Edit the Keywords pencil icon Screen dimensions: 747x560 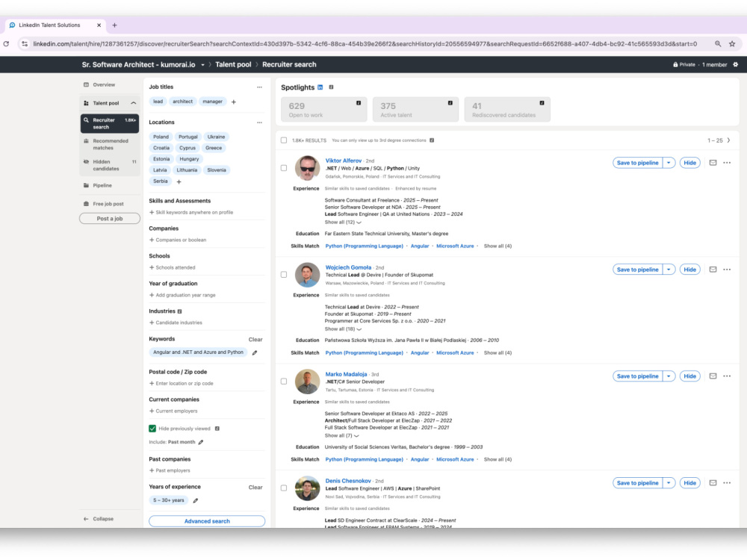tap(255, 353)
